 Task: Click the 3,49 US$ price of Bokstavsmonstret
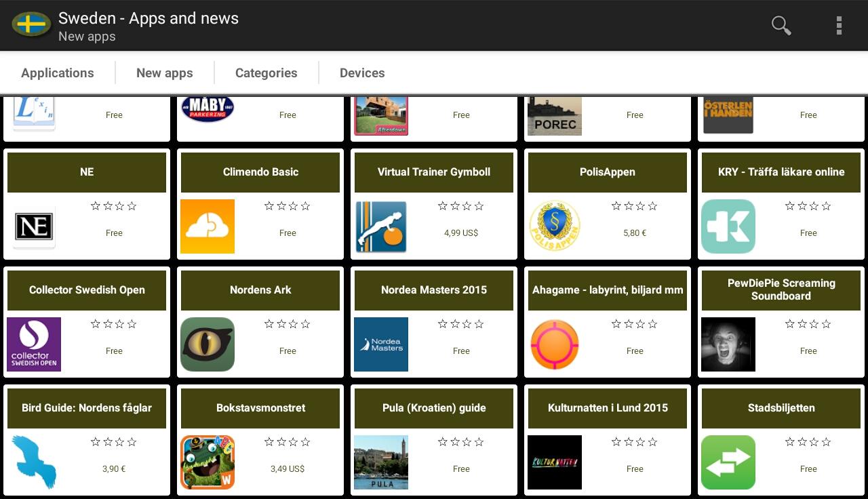point(288,469)
